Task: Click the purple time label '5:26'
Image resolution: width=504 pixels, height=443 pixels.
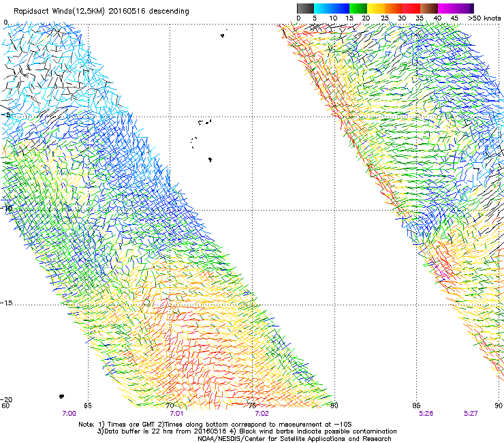Action: click(x=426, y=414)
